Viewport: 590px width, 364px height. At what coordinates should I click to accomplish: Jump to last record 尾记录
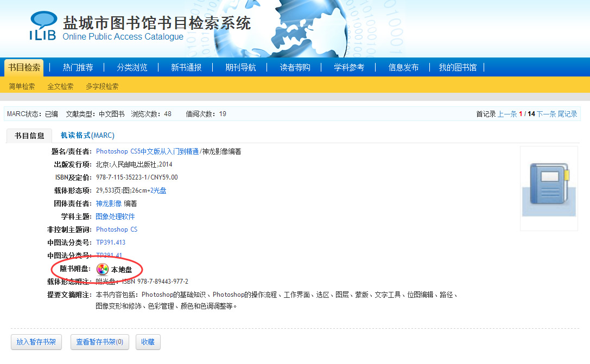[567, 114]
